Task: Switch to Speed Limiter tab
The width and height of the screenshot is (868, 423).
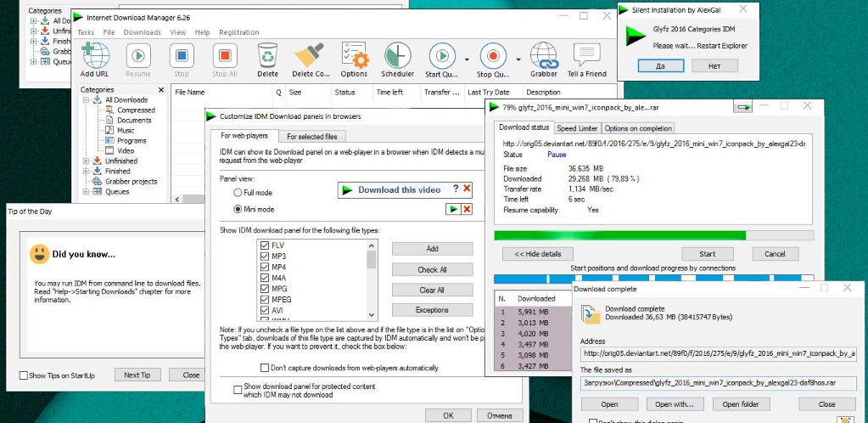Action: (577, 128)
